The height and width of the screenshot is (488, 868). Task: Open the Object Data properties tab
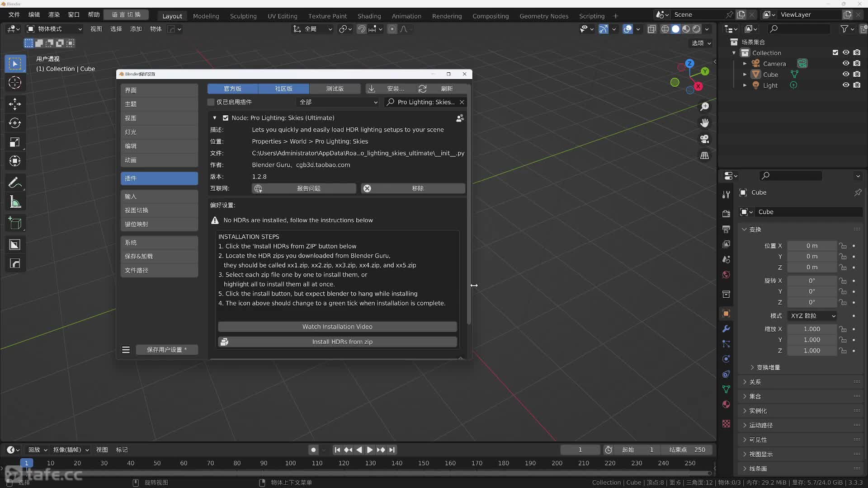coord(726,389)
